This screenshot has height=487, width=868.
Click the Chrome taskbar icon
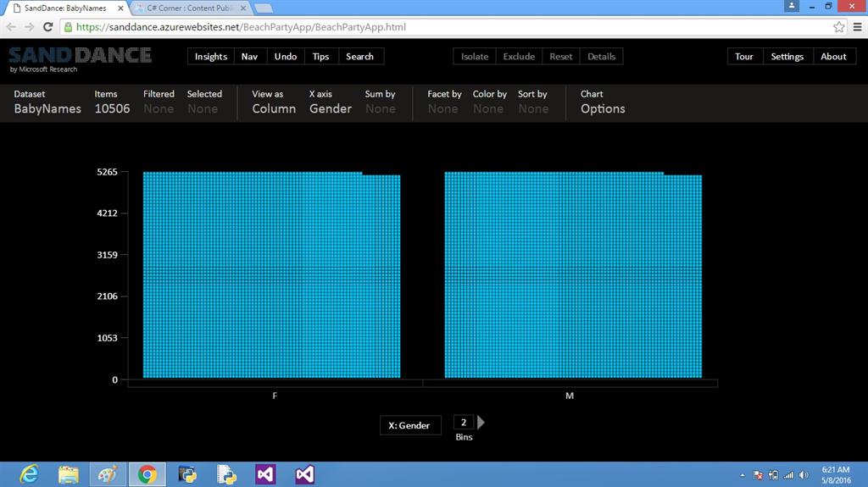click(147, 474)
